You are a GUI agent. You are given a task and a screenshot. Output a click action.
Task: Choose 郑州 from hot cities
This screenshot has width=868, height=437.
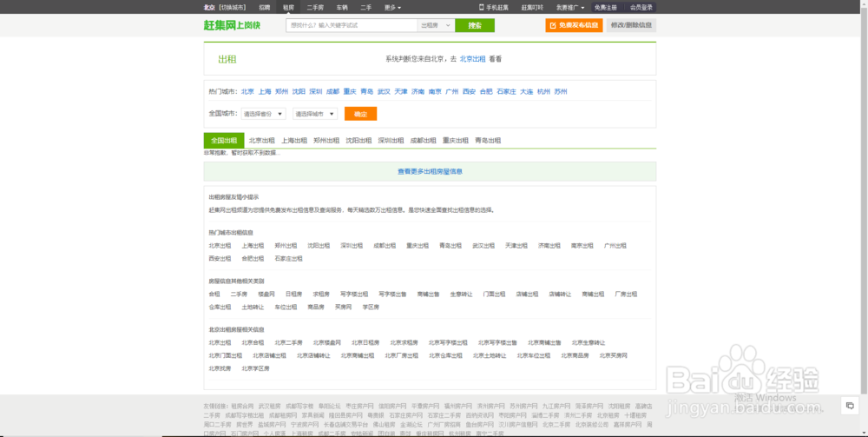[x=282, y=91]
